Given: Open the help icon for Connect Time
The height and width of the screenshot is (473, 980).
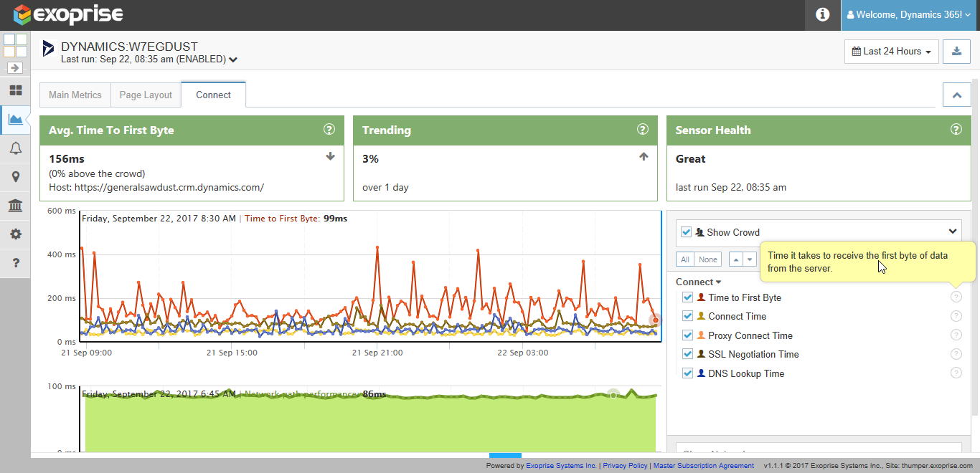Looking at the screenshot, I should (956, 316).
